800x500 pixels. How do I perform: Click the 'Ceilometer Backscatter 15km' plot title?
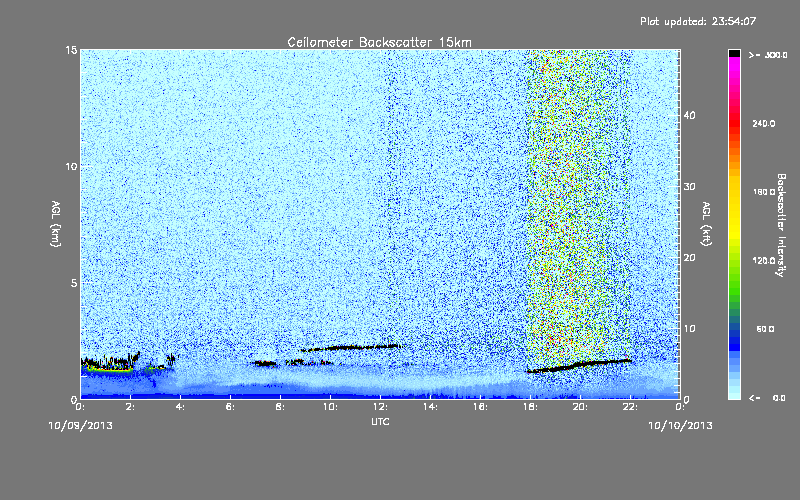click(380, 42)
